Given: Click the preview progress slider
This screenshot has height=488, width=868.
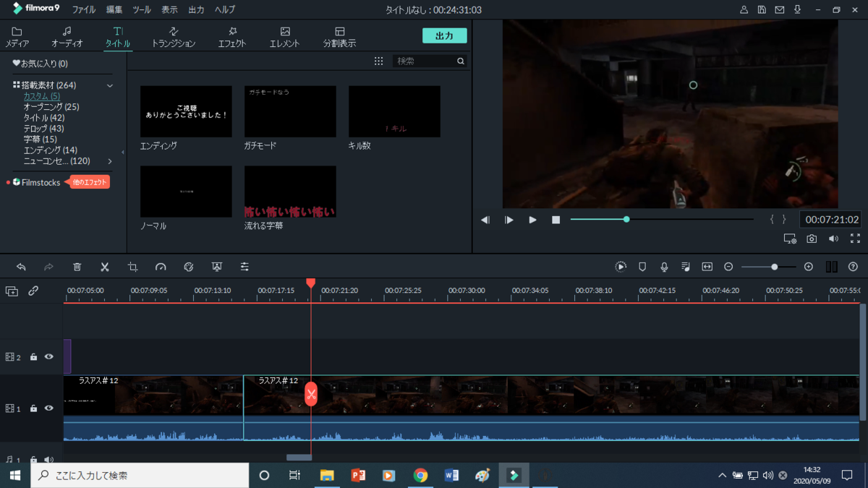Looking at the screenshot, I should coord(662,219).
